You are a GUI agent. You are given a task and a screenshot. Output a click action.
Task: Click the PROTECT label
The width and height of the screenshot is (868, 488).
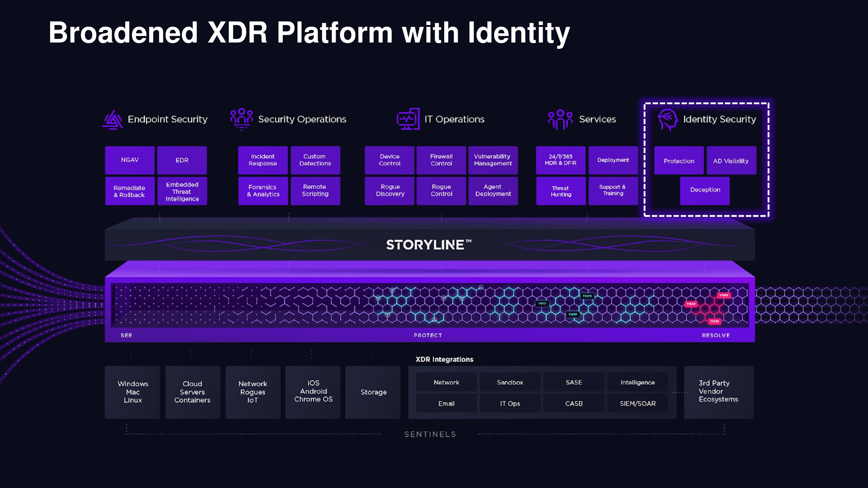(427, 336)
